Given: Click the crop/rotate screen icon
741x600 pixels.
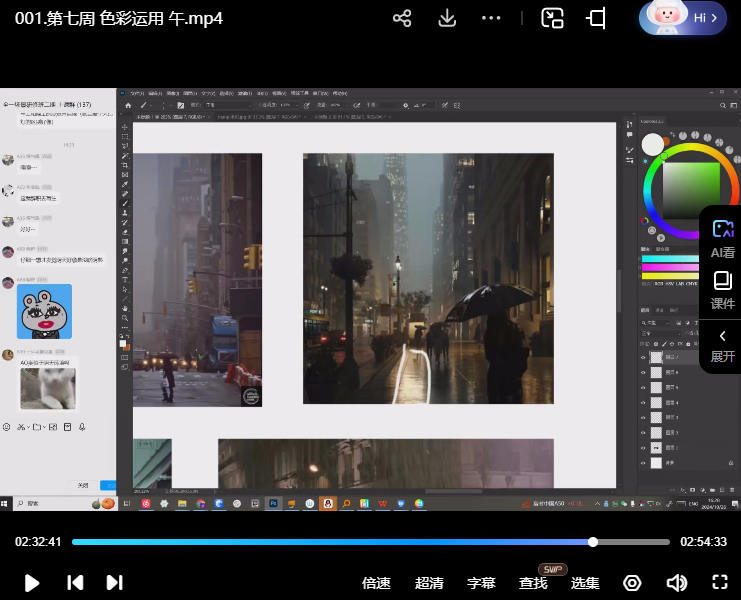Looking at the screenshot, I should (597, 19).
